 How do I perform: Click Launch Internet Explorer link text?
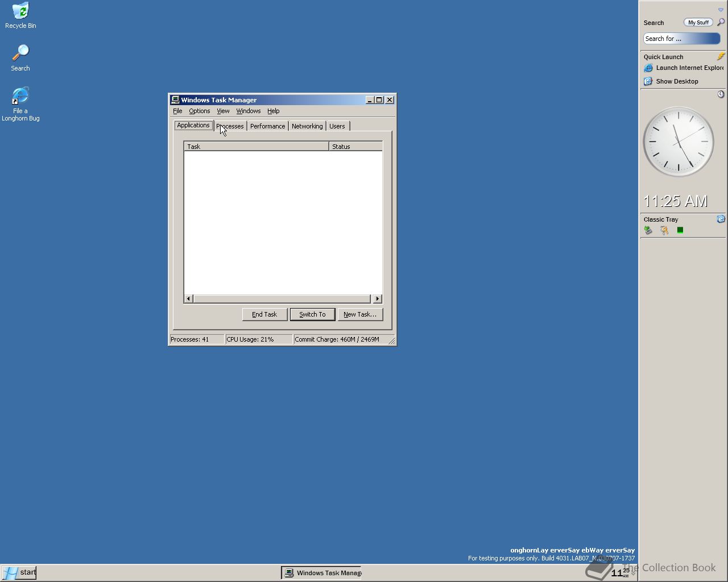[690, 68]
